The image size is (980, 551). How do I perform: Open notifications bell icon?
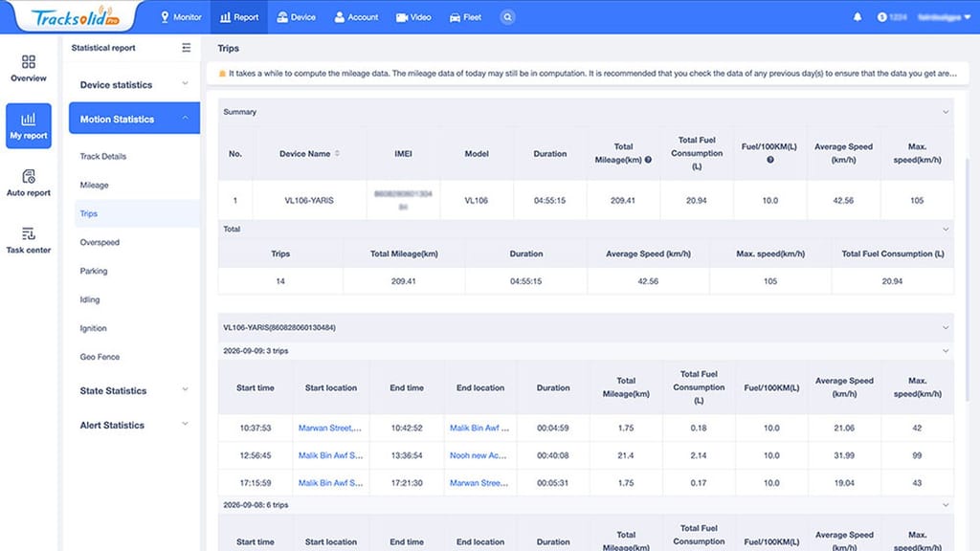click(x=857, y=17)
